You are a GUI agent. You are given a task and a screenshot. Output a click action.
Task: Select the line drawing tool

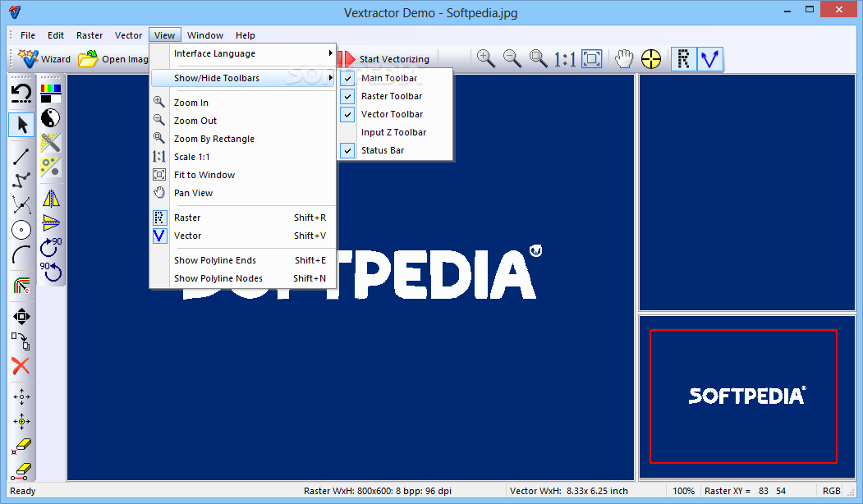(21, 156)
